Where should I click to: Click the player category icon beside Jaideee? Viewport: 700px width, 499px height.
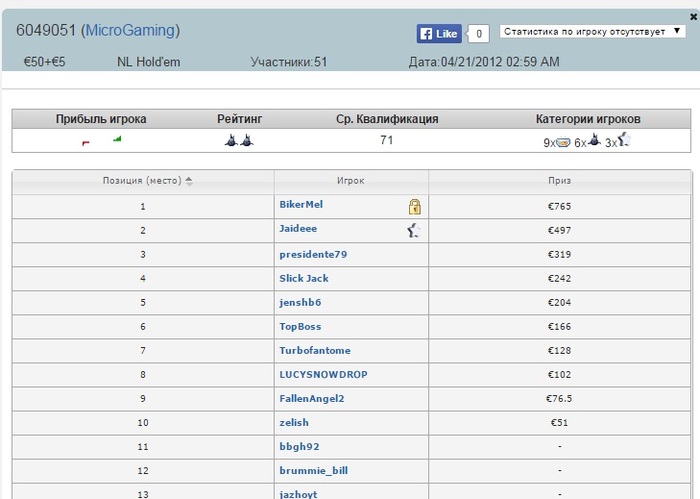414,231
